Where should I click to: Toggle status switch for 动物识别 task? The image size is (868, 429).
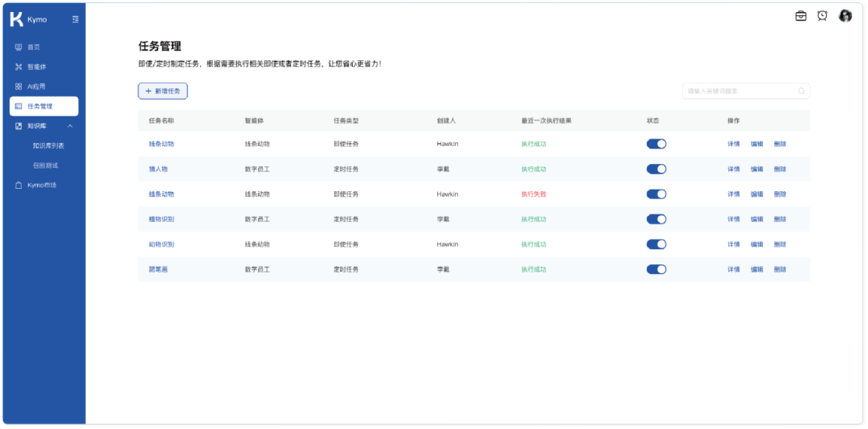pyautogui.click(x=656, y=244)
